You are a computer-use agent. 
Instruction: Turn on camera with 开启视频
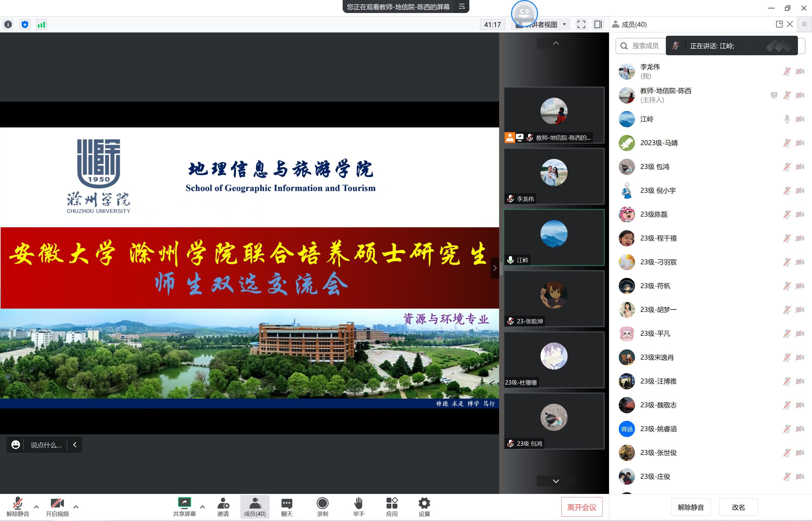57,507
